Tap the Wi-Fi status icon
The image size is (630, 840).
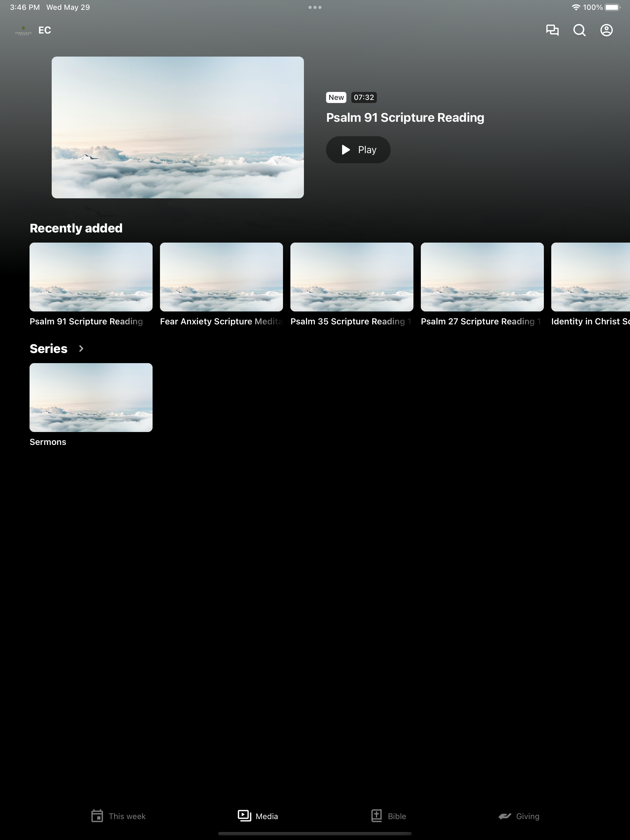pyautogui.click(x=576, y=7)
